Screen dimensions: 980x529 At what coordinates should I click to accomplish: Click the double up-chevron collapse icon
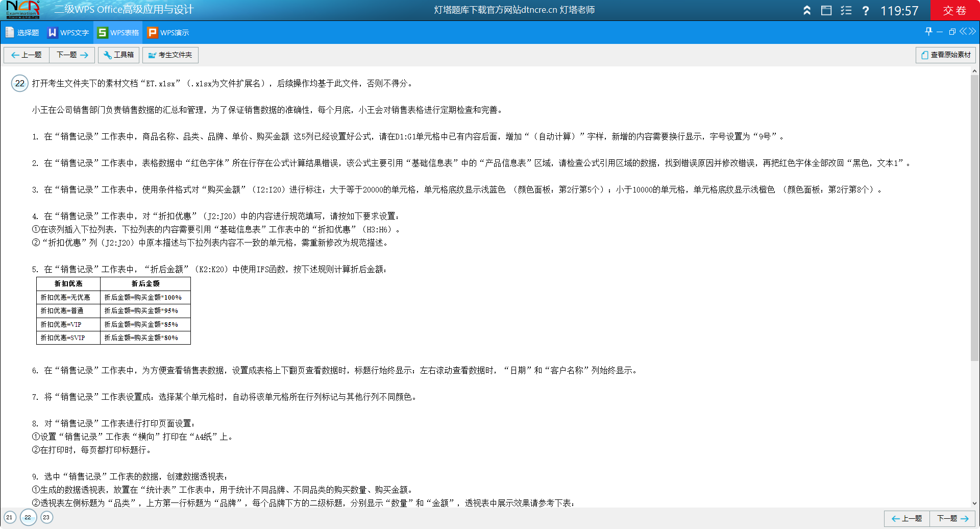tap(807, 10)
